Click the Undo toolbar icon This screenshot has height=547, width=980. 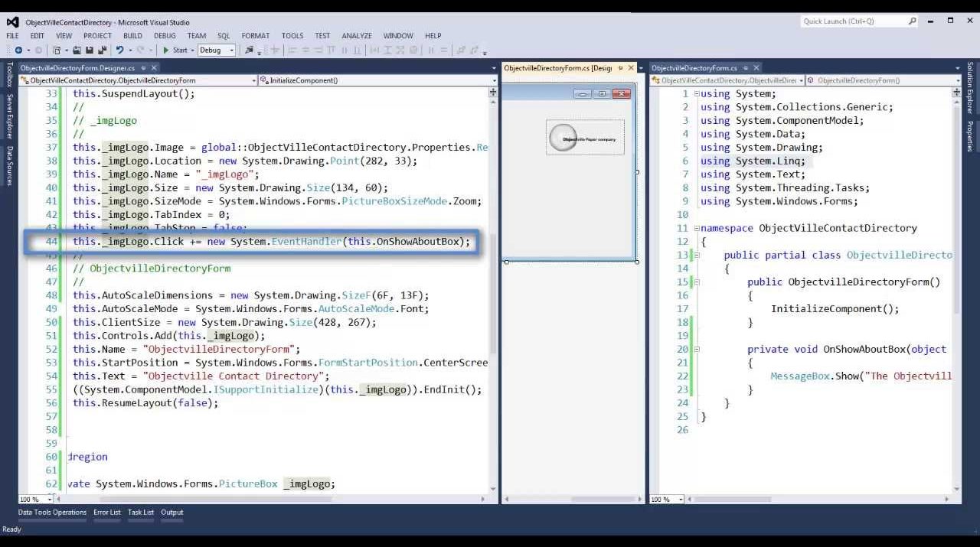[119, 50]
